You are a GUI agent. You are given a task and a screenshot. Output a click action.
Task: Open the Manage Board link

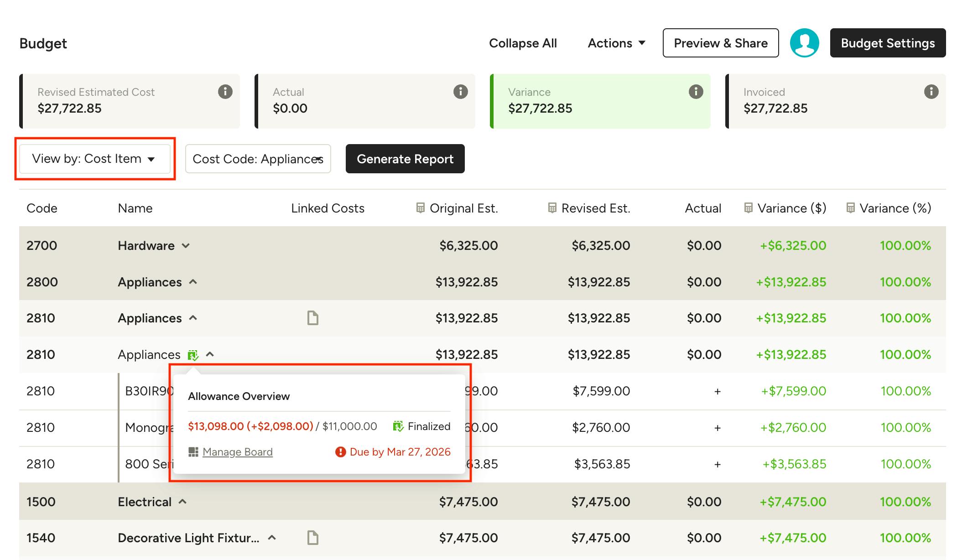click(x=238, y=452)
